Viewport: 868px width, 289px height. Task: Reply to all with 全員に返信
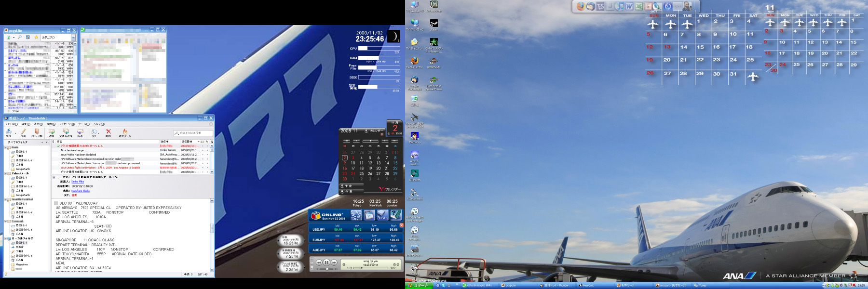[66, 132]
